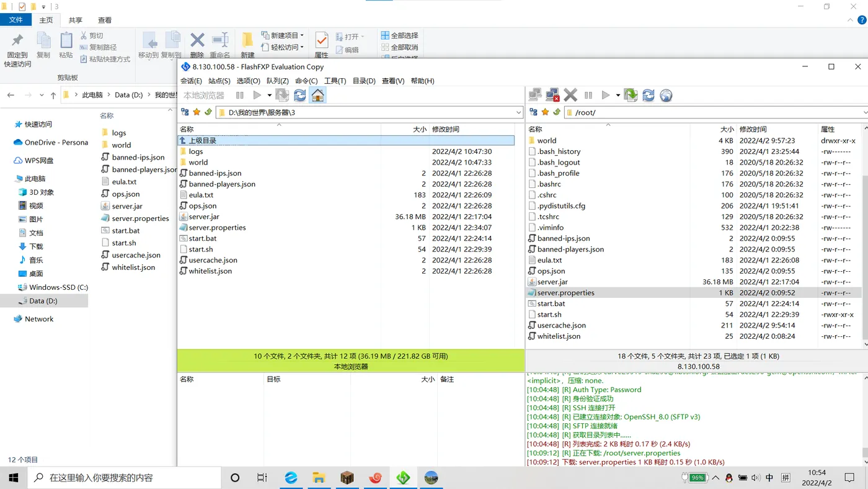Select 上级目录 row in local pane

pos(346,141)
